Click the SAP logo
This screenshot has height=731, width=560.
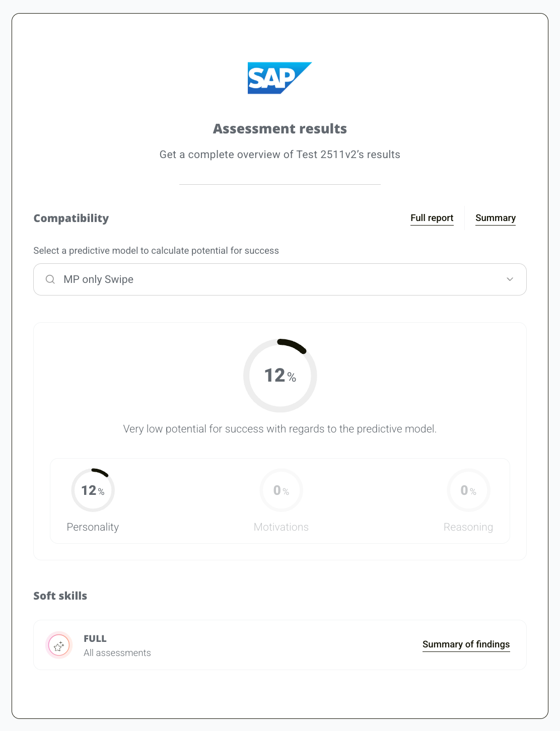click(279, 78)
